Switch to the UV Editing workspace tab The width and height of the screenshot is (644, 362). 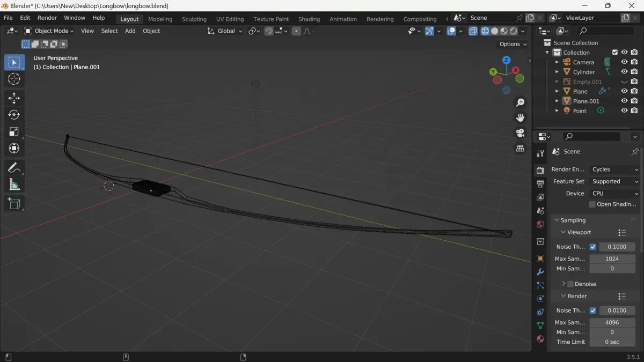pos(230,19)
